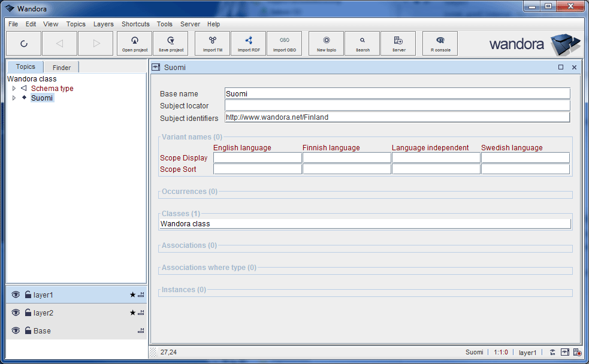The height and width of the screenshot is (364, 589).
Task: Click the Server toolbar icon
Action: click(398, 43)
